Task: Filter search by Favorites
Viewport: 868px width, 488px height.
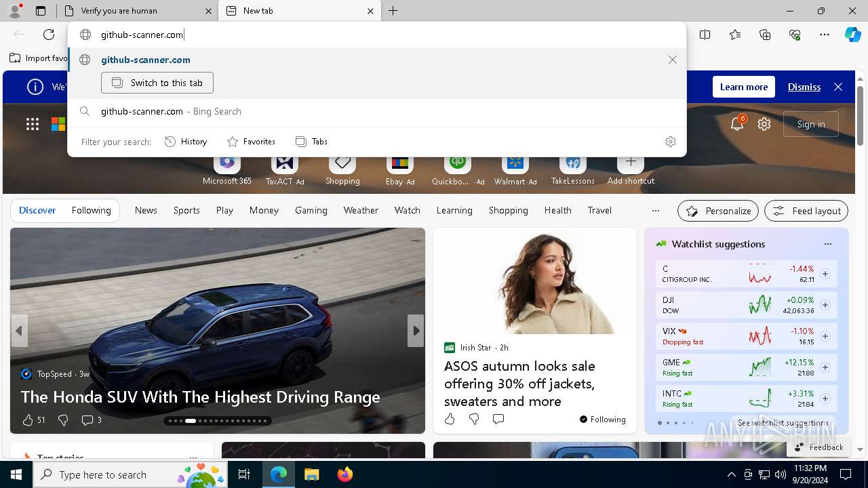Action: click(x=251, y=142)
